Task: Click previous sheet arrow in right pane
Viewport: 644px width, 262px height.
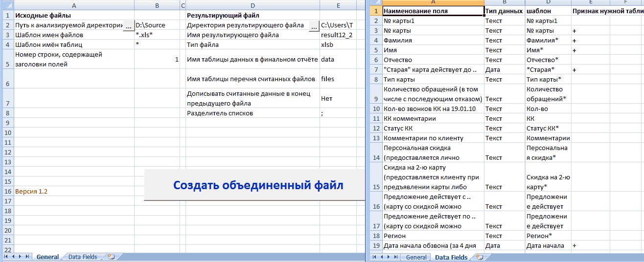Action: point(382,257)
